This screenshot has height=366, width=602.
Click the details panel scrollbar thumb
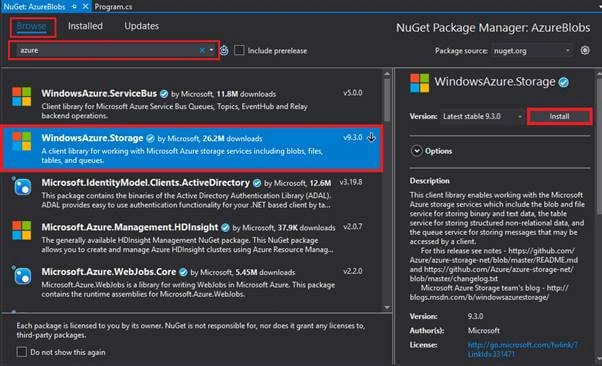click(x=599, y=146)
